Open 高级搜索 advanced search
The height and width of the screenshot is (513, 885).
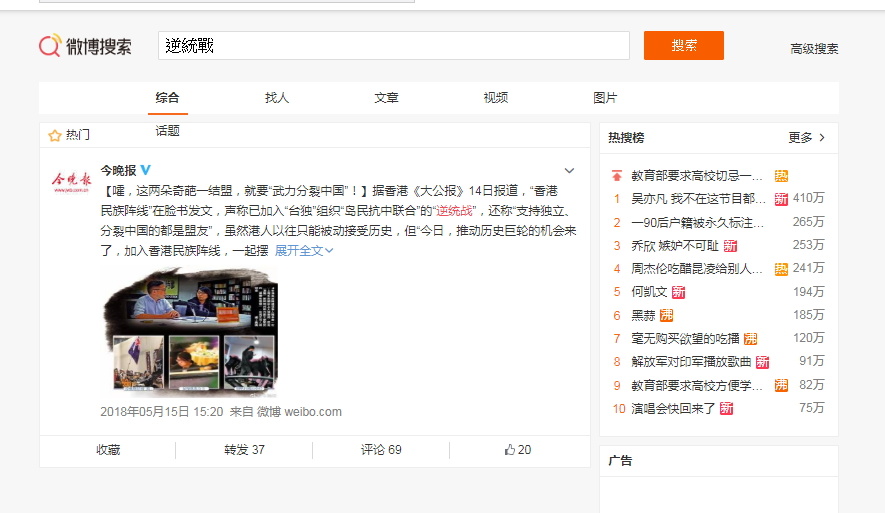[x=814, y=49]
